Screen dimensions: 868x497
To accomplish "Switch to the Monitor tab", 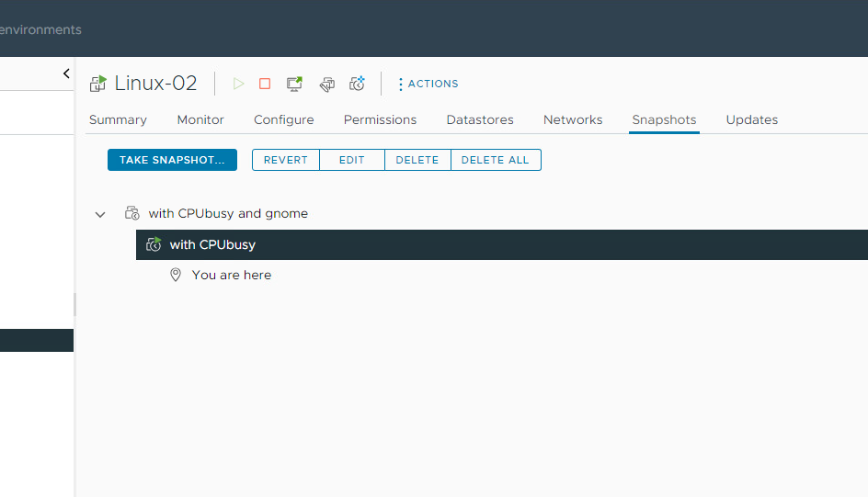I will (x=200, y=120).
